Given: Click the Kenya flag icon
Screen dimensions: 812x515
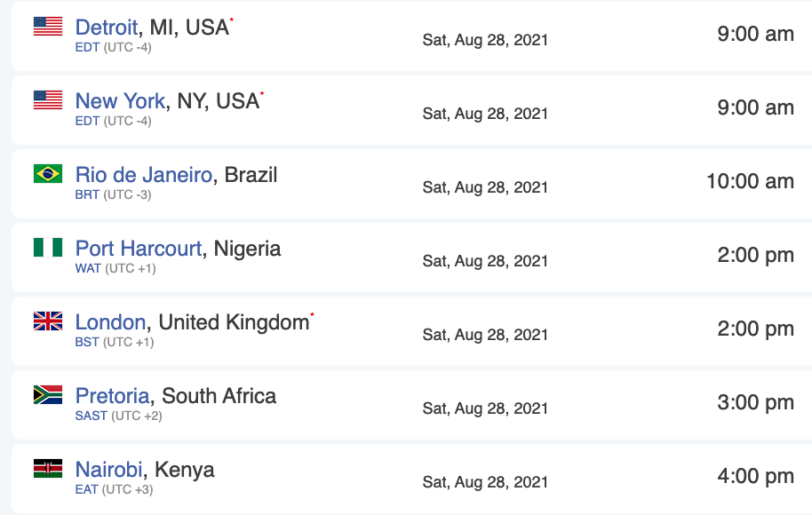Looking at the screenshot, I should [x=48, y=469].
